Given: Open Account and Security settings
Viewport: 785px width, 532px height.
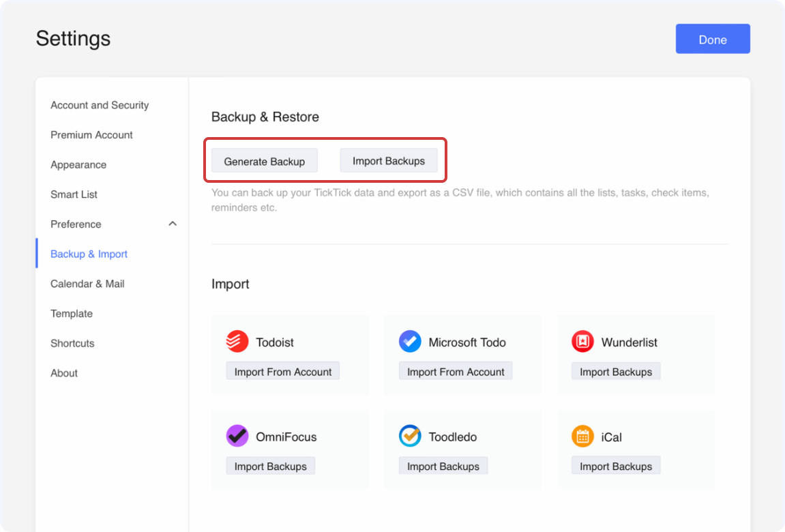Looking at the screenshot, I should tap(100, 105).
